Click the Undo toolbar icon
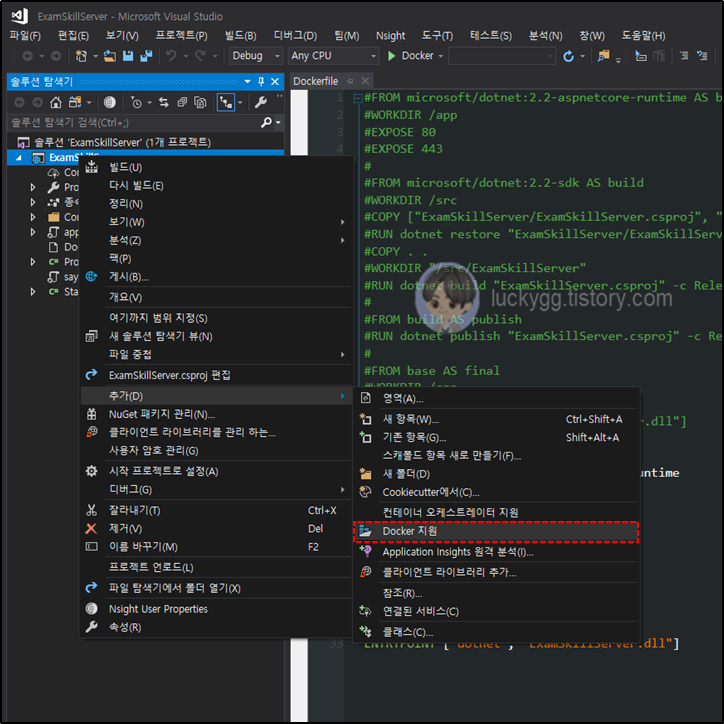The width and height of the screenshot is (724, 724). (171, 56)
